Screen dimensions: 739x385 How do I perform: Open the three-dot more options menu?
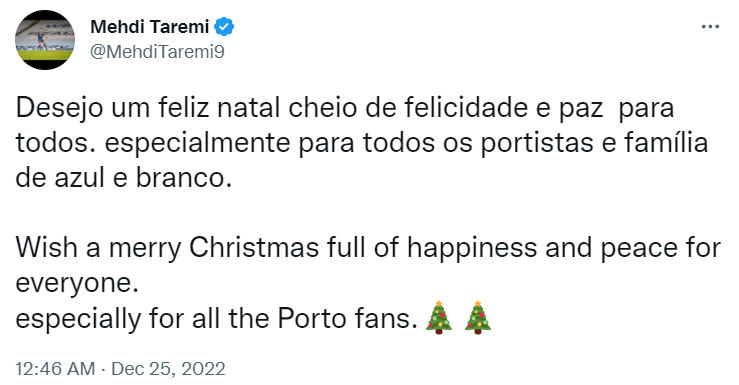pyautogui.click(x=710, y=27)
